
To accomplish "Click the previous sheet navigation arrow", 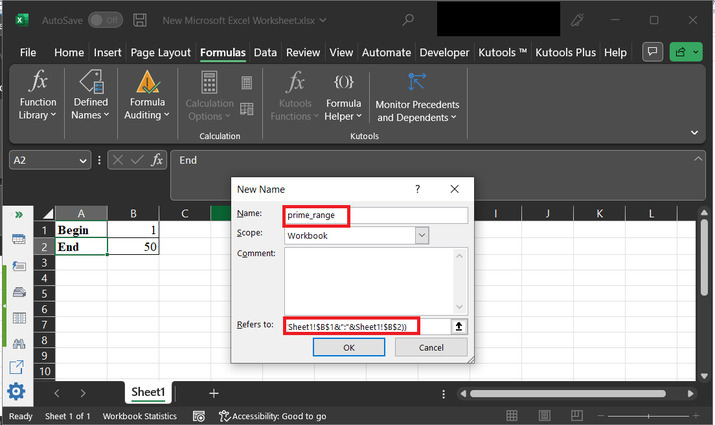I will [x=57, y=393].
